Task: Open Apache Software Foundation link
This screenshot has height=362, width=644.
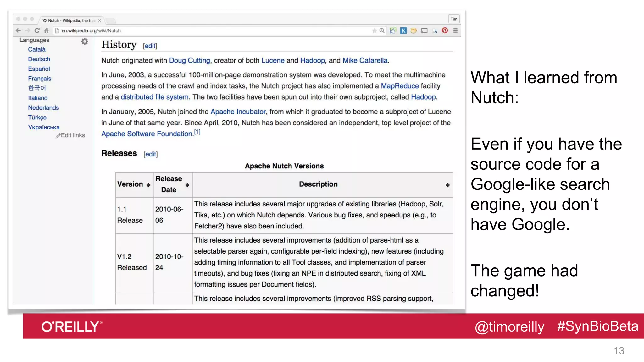Action: (x=147, y=134)
